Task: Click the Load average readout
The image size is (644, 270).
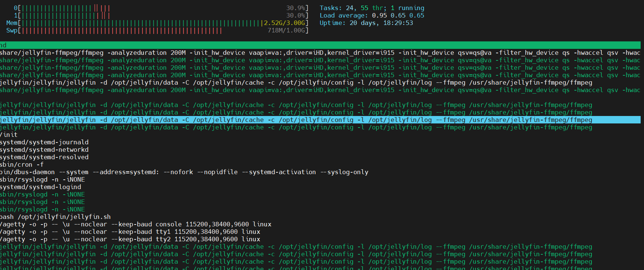Action: pos(372,15)
